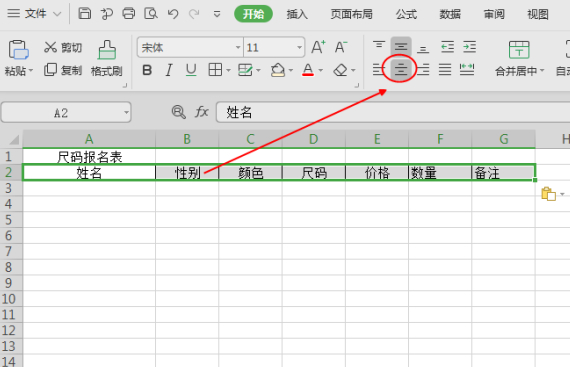Click the fill color bucket icon
This screenshot has width=570, height=367.
tap(278, 70)
